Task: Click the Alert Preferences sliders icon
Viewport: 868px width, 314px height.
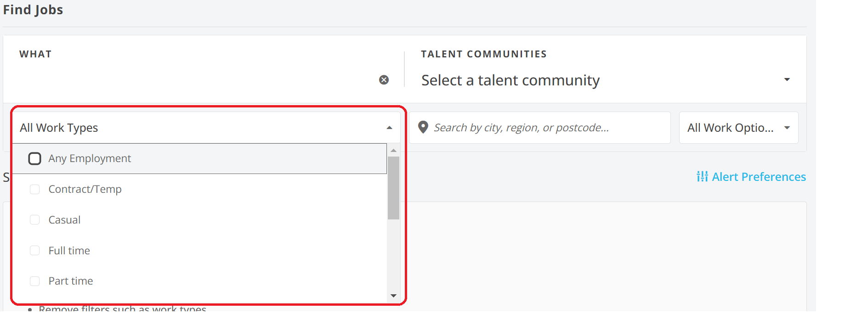Action: click(x=702, y=177)
